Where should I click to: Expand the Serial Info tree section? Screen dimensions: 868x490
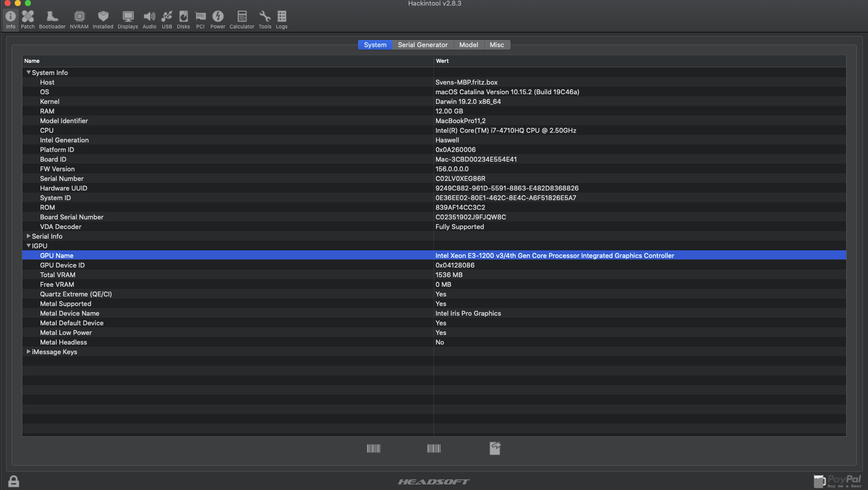[29, 236]
